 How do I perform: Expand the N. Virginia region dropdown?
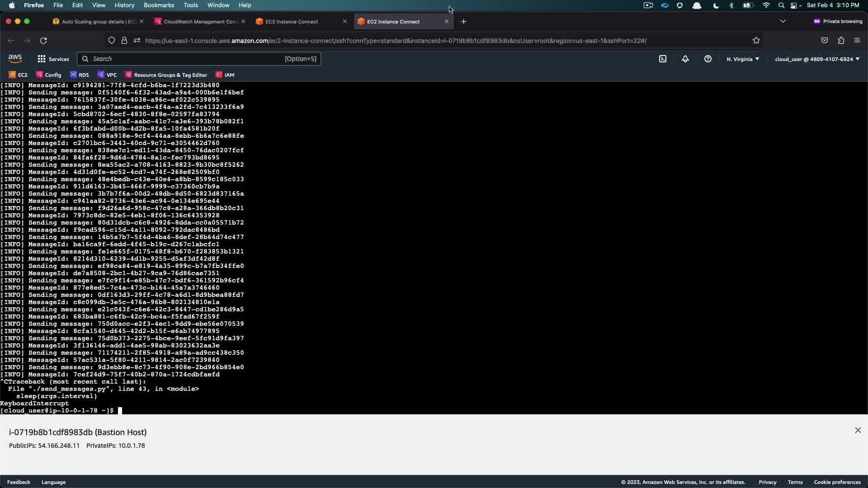pyautogui.click(x=743, y=59)
